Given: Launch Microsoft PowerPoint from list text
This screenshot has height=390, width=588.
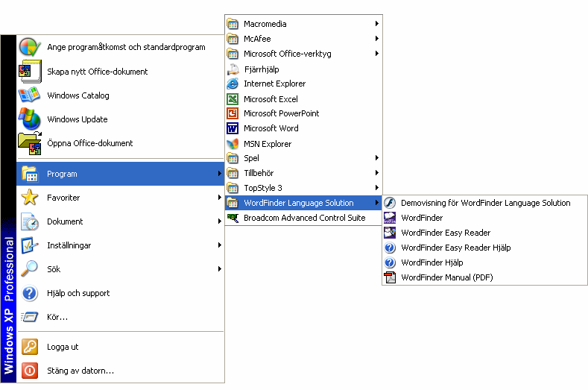Looking at the screenshot, I should coord(281,113).
